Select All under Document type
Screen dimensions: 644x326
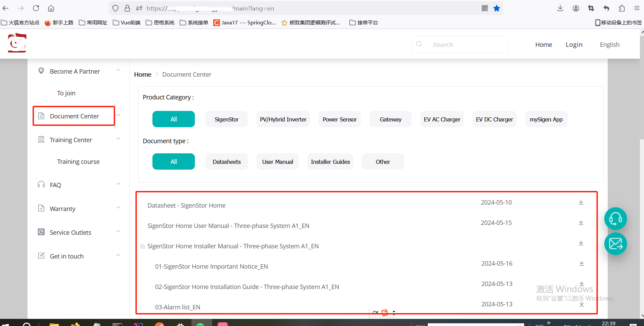[x=173, y=161]
